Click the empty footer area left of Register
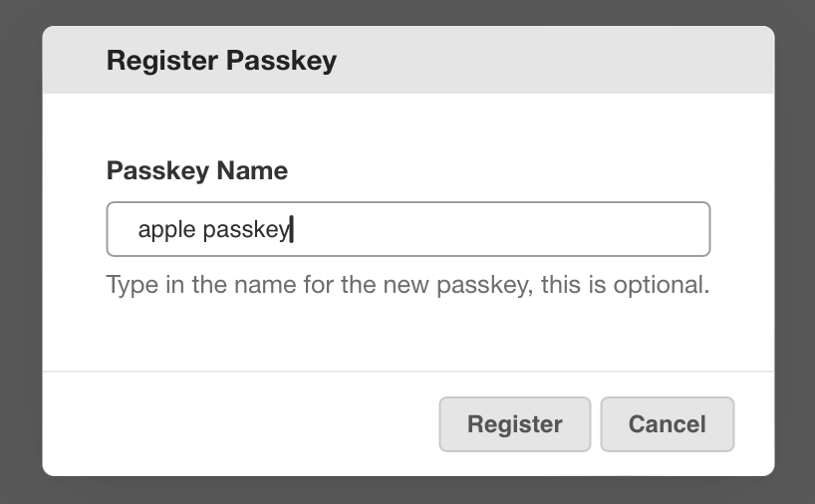815x504 pixels. (x=239, y=424)
